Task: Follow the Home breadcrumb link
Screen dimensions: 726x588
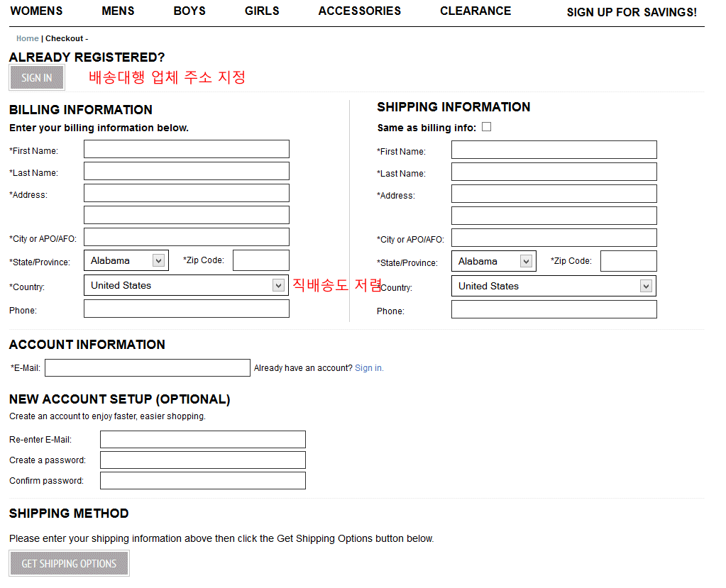Action: point(28,38)
